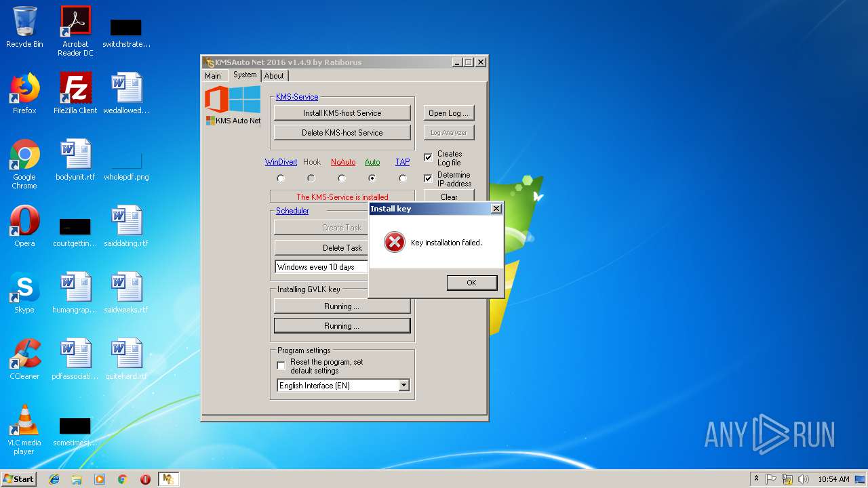Switch to the Main tab
Image resolution: width=868 pixels, height=488 pixels.
tap(213, 76)
